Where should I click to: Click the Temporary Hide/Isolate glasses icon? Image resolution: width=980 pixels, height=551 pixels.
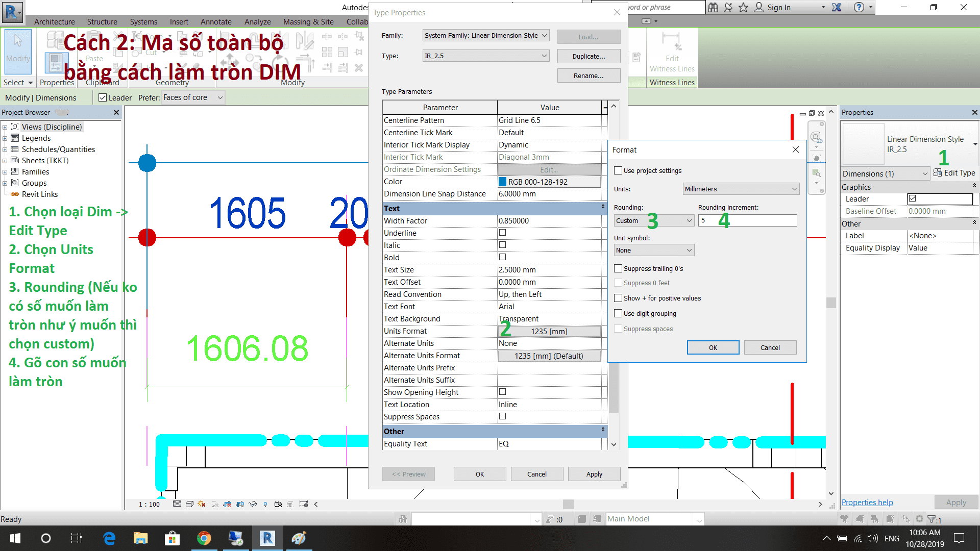pyautogui.click(x=253, y=504)
